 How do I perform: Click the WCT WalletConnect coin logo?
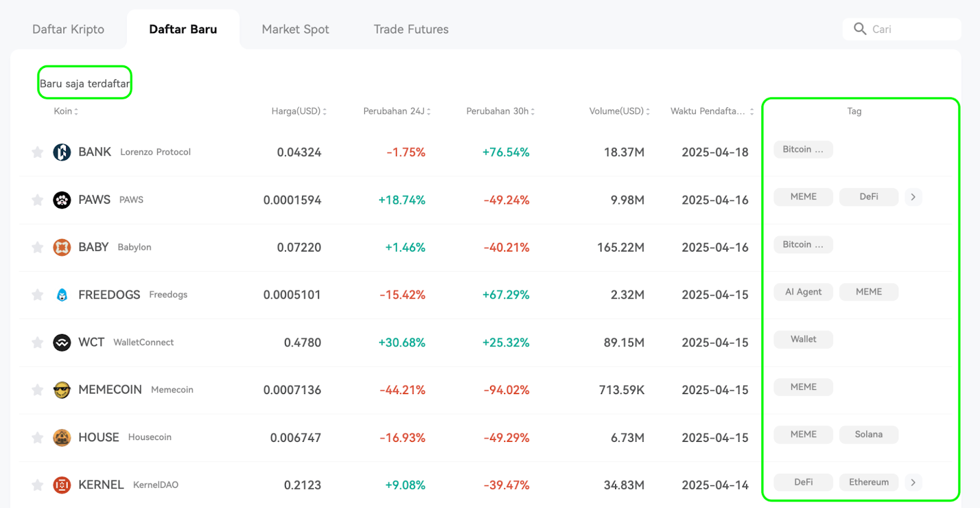coord(62,342)
